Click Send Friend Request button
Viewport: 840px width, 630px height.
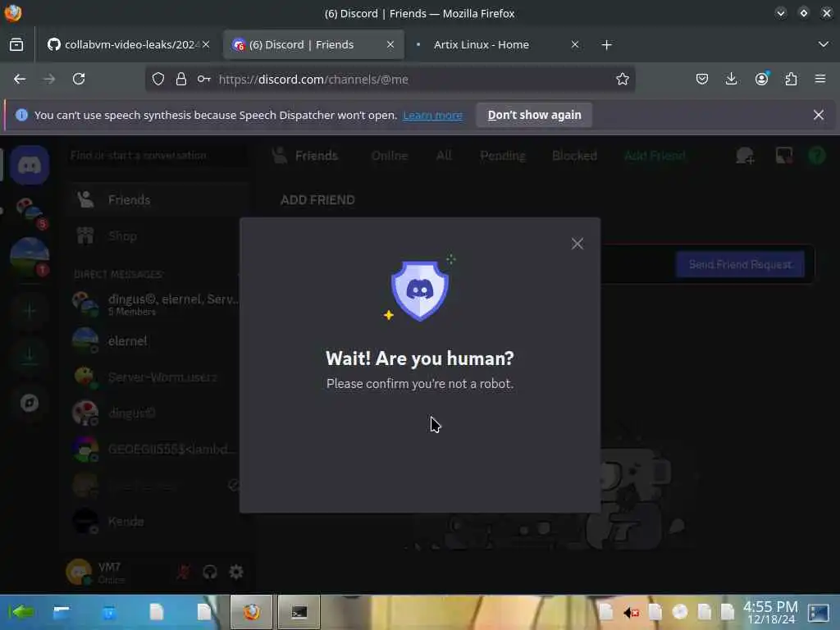(x=740, y=265)
